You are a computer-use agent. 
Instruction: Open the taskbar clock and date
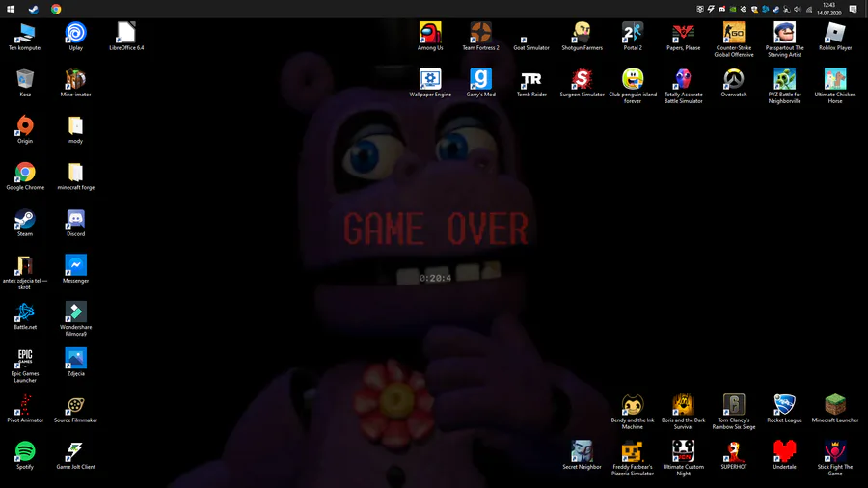pyautogui.click(x=828, y=9)
